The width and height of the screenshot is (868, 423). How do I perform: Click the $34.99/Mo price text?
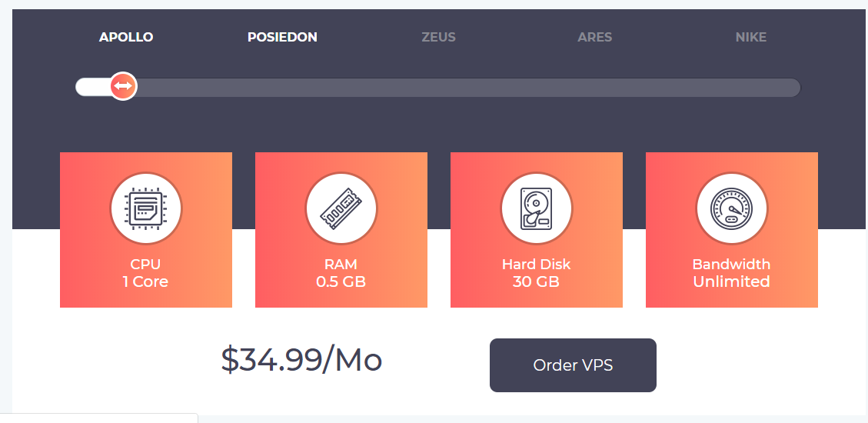(301, 360)
